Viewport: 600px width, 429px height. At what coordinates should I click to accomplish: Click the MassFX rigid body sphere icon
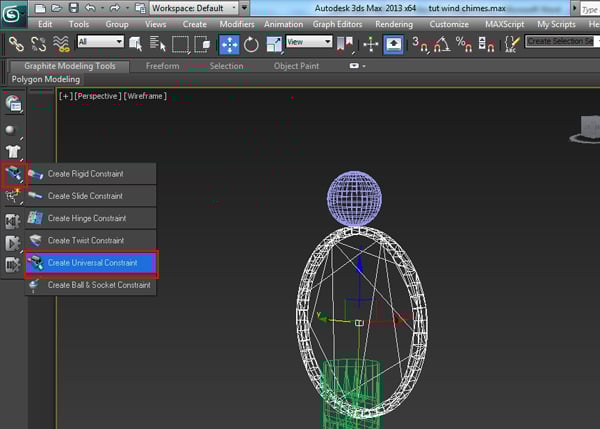click(x=11, y=130)
